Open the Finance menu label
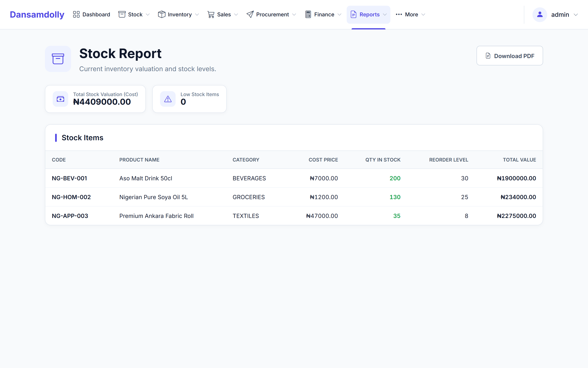Screen dimensions: 588x368 [x=324, y=14]
